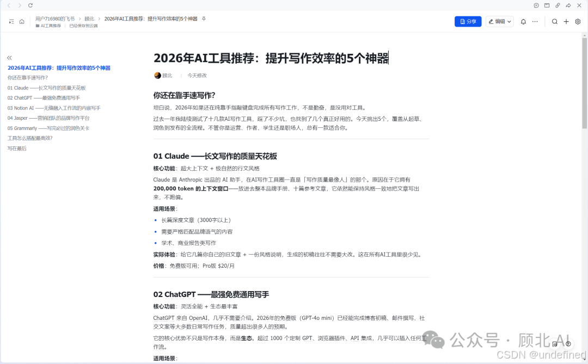Open settings with the gear icon
588x364 pixels.
(x=578, y=22)
